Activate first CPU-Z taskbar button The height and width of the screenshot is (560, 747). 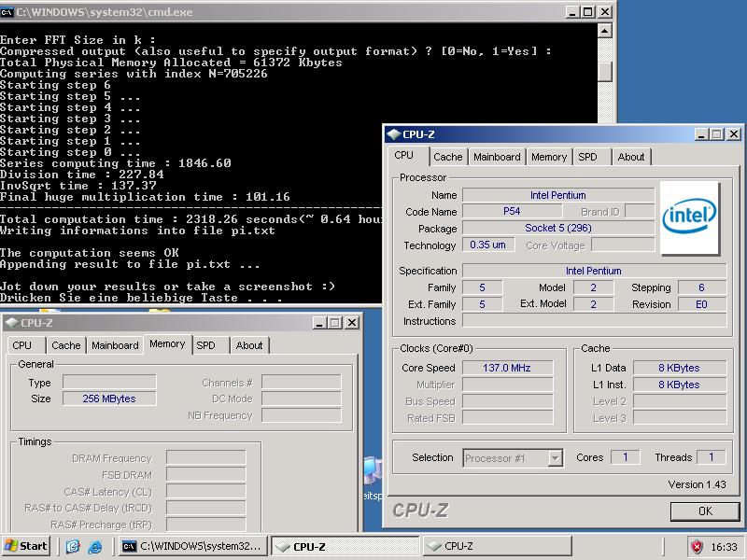tap(345, 546)
